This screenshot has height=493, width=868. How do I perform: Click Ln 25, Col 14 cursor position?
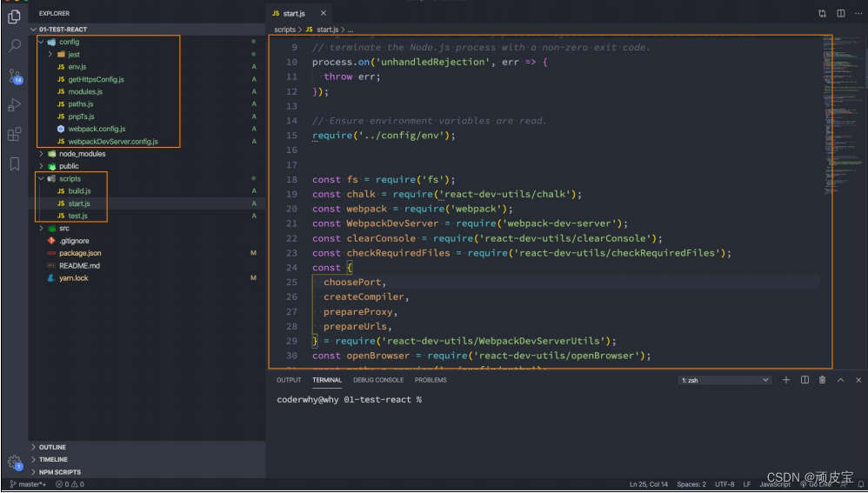[x=648, y=484]
